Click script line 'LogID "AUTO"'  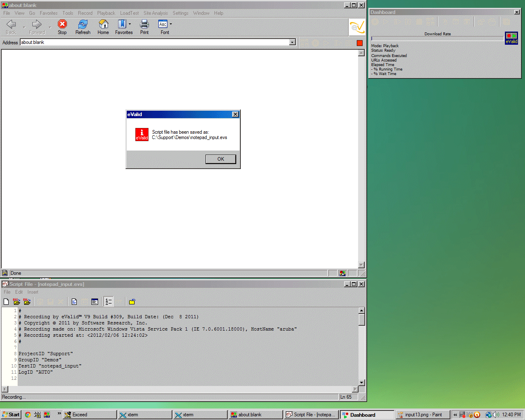coord(36,372)
